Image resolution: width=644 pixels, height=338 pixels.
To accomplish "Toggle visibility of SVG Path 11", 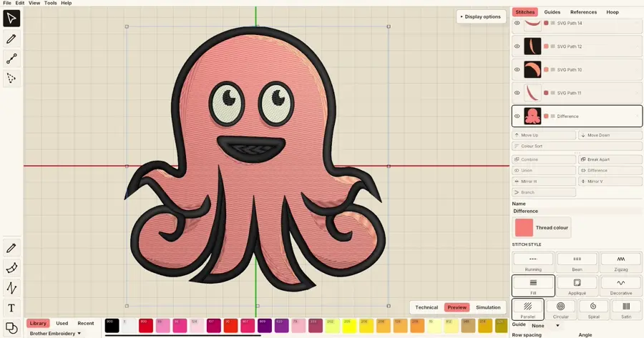I will 517,93.
